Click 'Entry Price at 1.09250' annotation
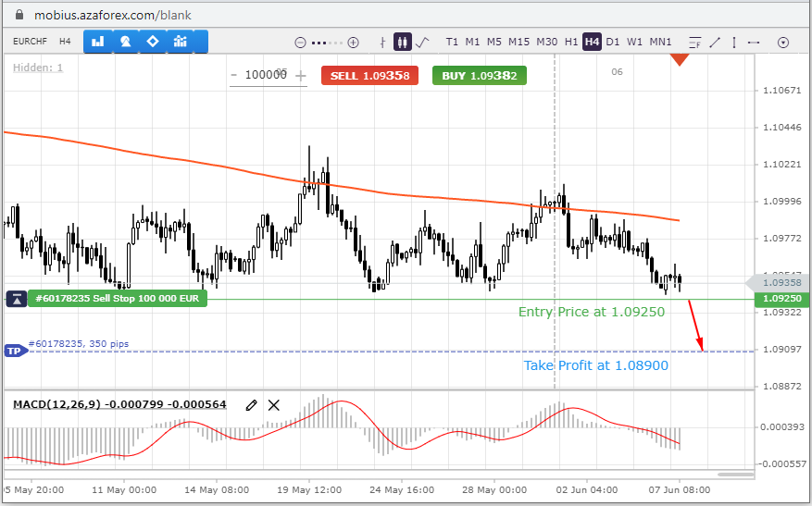812x506 pixels. pos(592,312)
